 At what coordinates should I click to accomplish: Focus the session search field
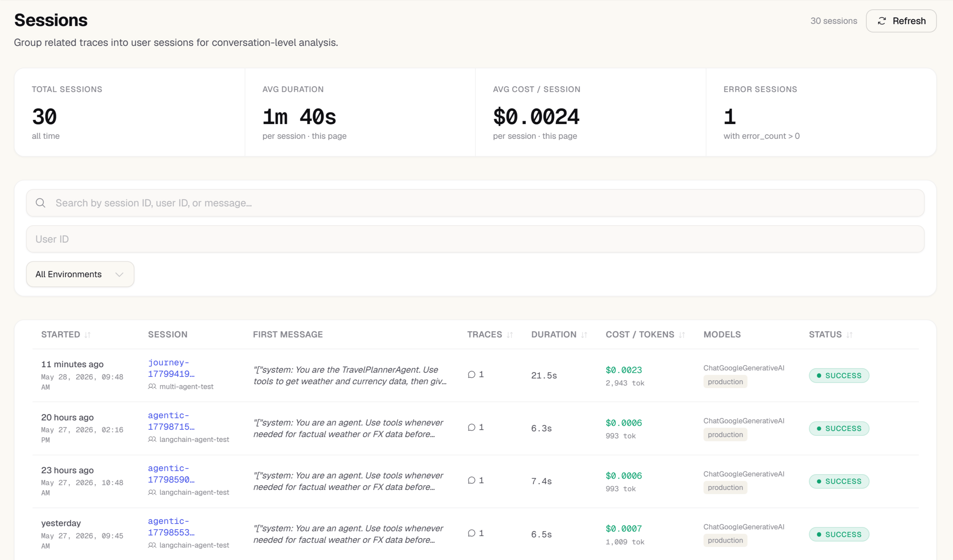pyautogui.click(x=475, y=203)
